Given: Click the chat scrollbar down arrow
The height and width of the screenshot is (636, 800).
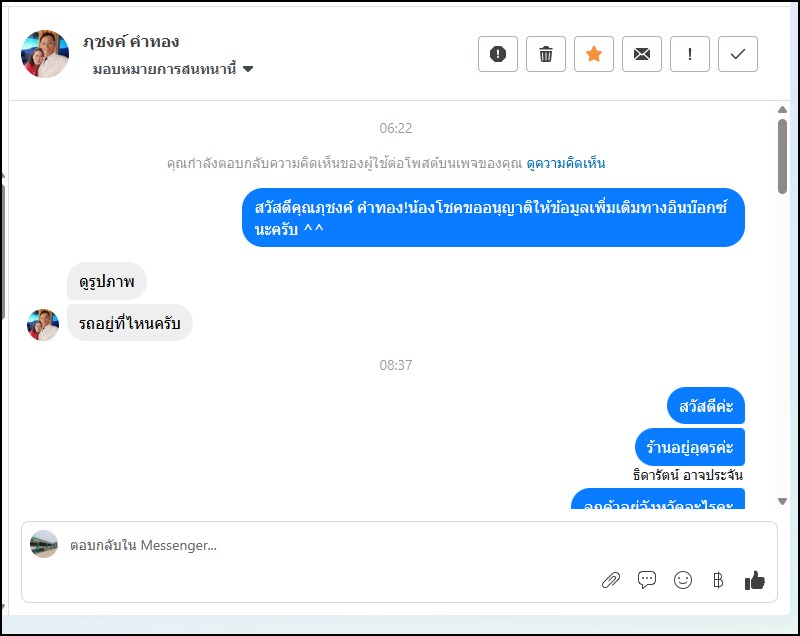Looking at the screenshot, I should pos(782,501).
